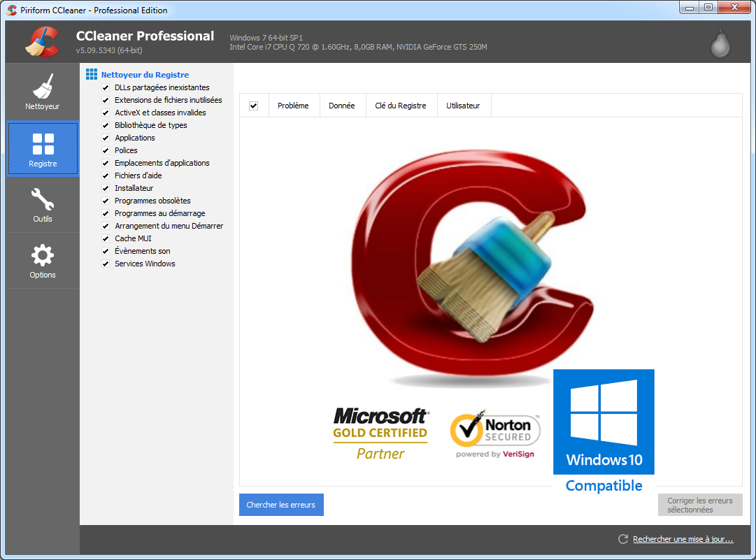756x560 pixels.
Task: Minimize the CCleaner window
Action: (690, 7)
